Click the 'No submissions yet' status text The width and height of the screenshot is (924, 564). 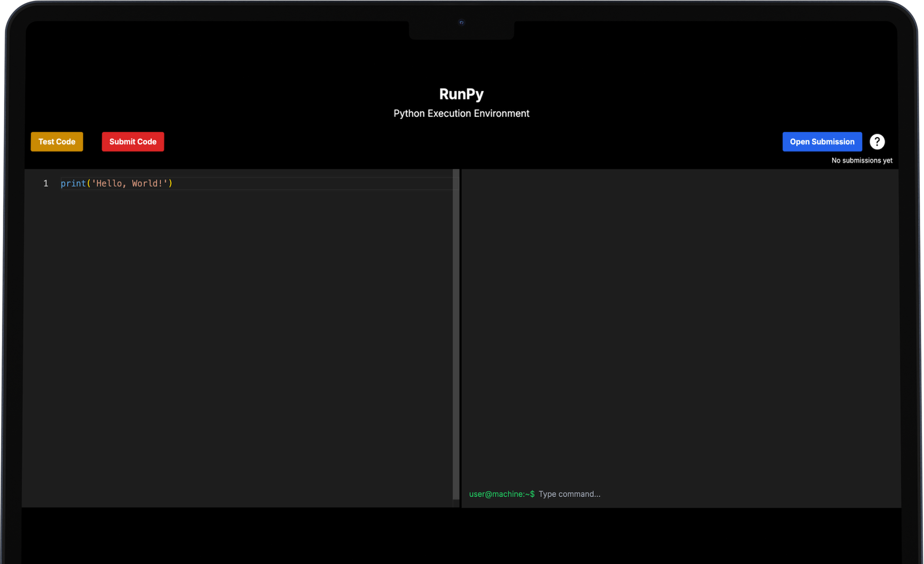(x=861, y=160)
